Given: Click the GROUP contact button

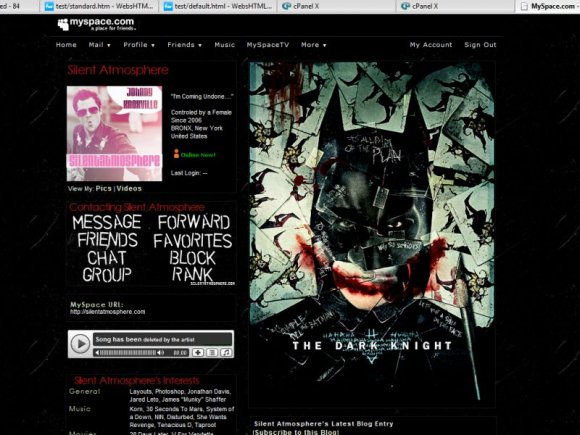Looking at the screenshot, I should [x=107, y=274].
